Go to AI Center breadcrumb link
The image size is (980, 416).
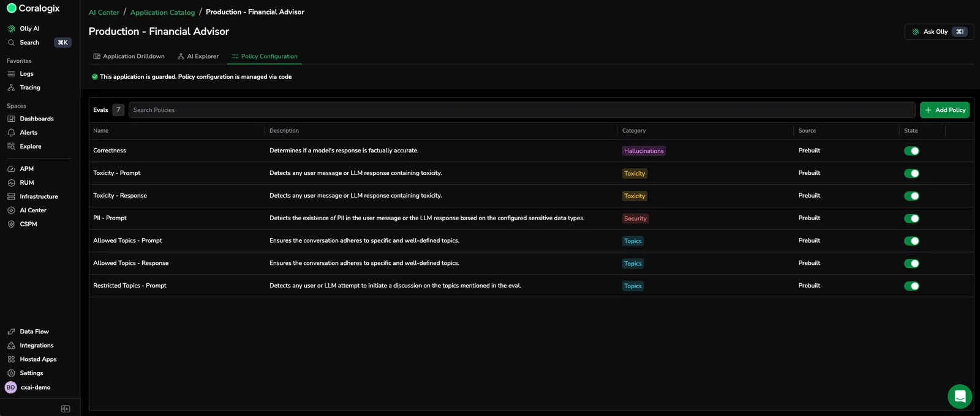(x=104, y=12)
